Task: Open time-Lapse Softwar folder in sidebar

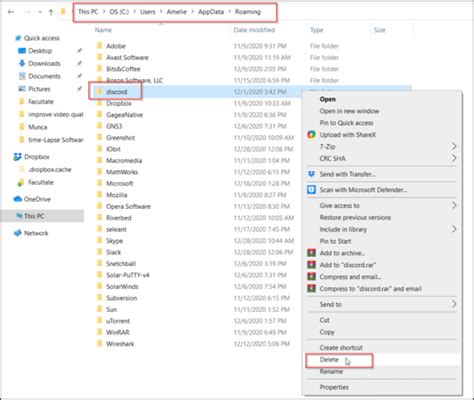Action: (x=56, y=140)
